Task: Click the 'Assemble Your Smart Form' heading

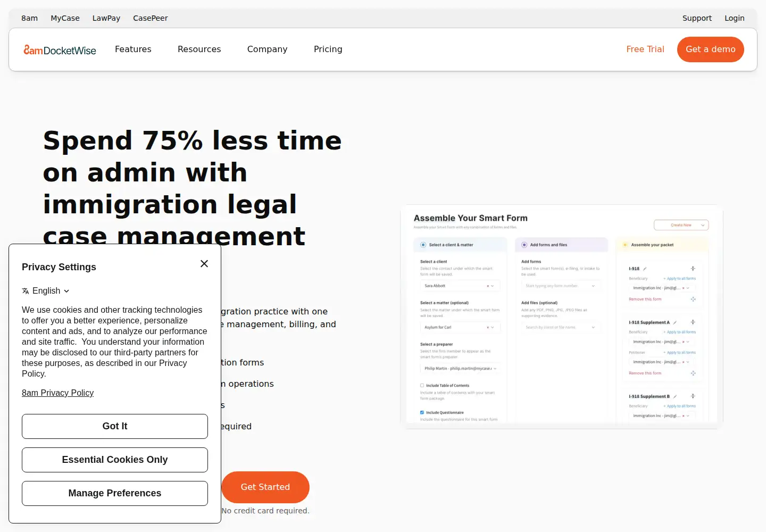Action: tap(471, 218)
